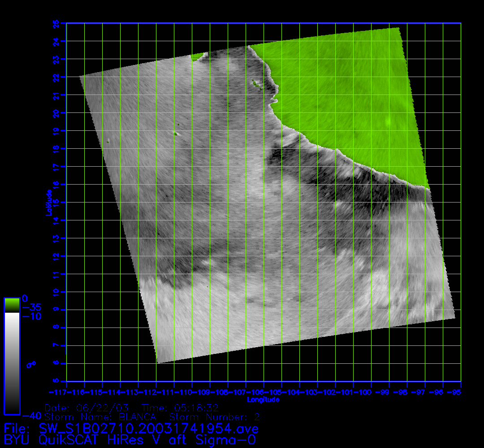Click the grayscale sigma-0 colorbar

coord(12,363)
